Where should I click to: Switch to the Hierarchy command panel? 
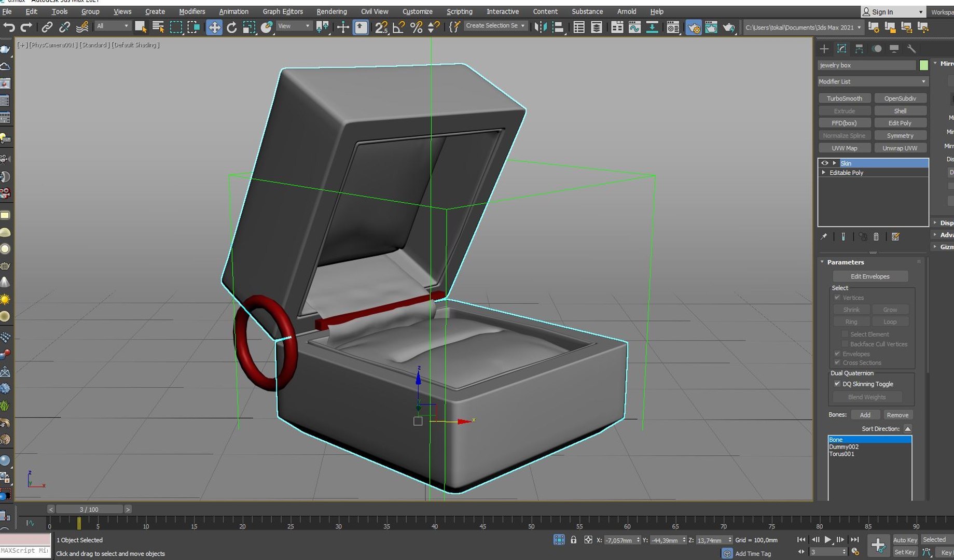tap(859, 49)
